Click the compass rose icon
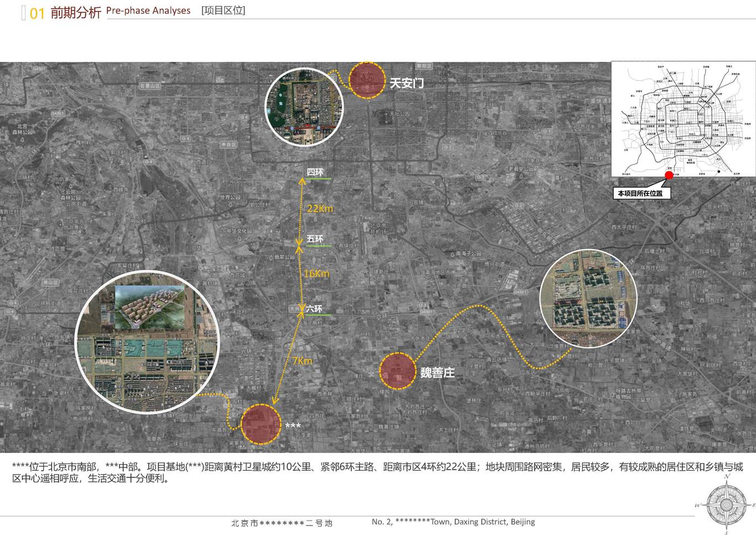Image resolution: width=756 pixels, height=535 pixels. [x=727, y=503]
